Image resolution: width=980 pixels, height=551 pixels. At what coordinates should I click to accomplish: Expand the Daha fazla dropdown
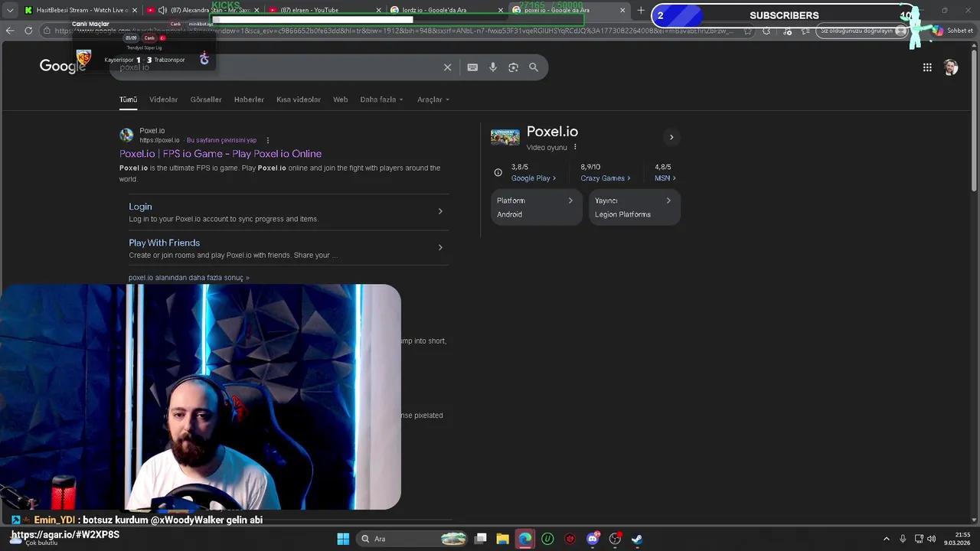tap(381, 99)
